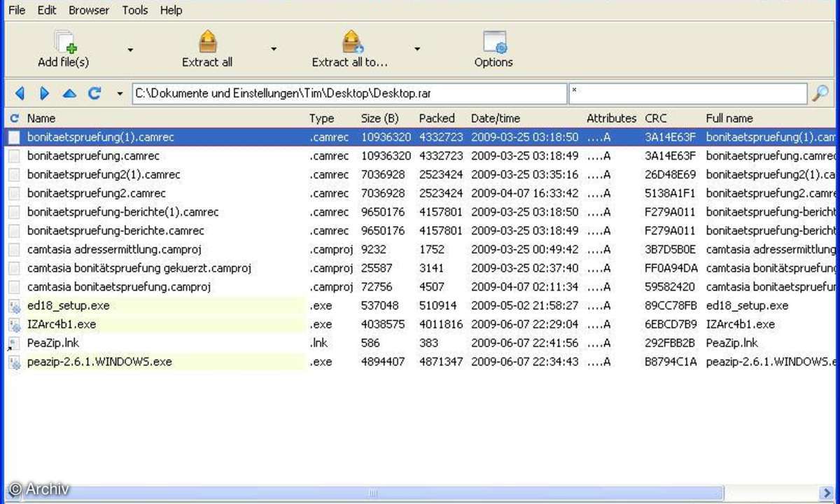The height and width of the screenshot is (504, 840).
Task: Click date 2009-04-07 02:11:34
Action: point(525,287)
